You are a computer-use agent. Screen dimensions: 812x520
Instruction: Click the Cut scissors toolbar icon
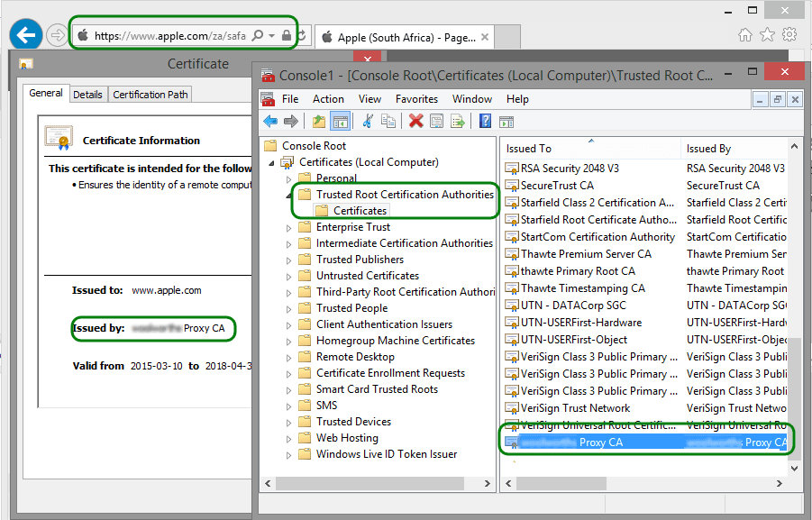point(368,121)
